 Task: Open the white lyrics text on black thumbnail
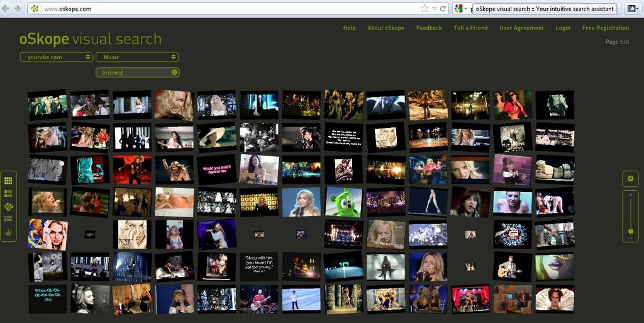point(343,137)
